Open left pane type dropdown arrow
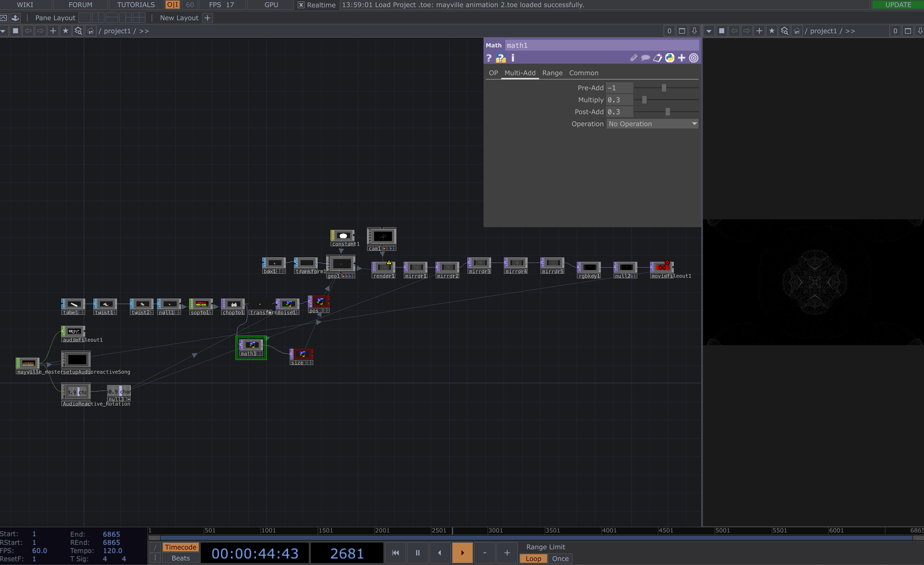Viewport: 924px width, 565px height. pyautogui.click(x=3, y=31)
